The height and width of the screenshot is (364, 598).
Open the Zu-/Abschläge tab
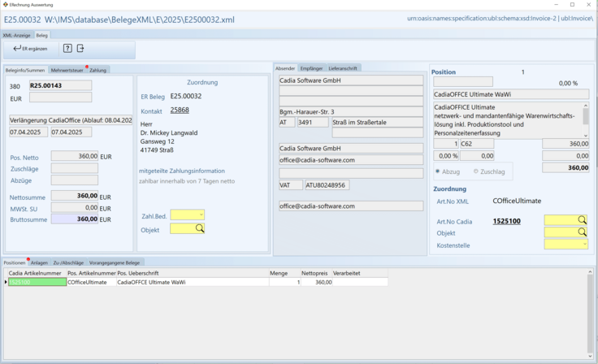point(68,262)
